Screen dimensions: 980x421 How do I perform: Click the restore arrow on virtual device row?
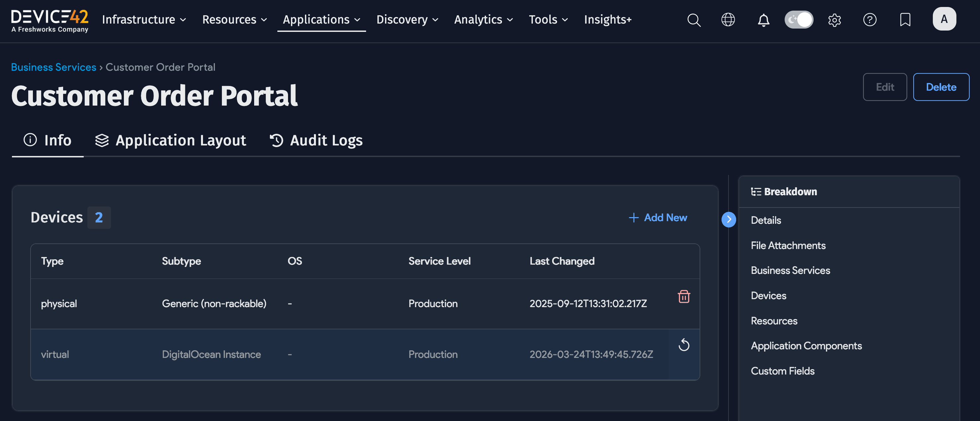pos(684,345)
